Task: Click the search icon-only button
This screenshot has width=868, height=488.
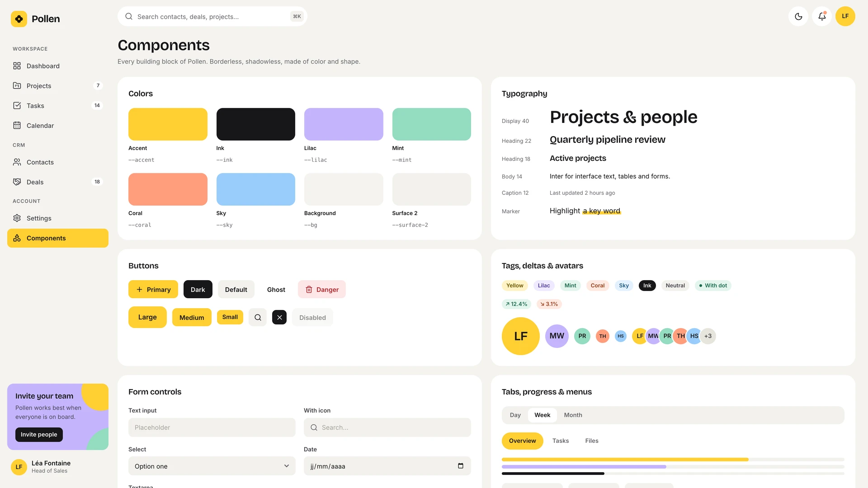Action: click(x=258, y=318)
